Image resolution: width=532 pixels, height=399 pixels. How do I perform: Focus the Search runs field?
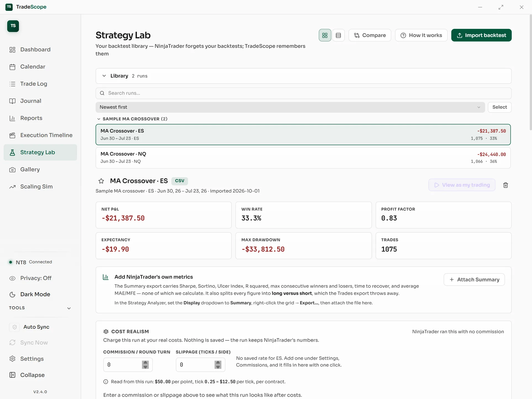[303, 93]
